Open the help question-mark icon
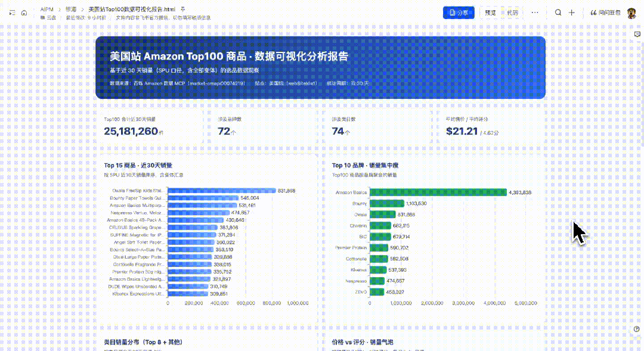The height and width of the screenshot is (351, 644). (637, 329)
